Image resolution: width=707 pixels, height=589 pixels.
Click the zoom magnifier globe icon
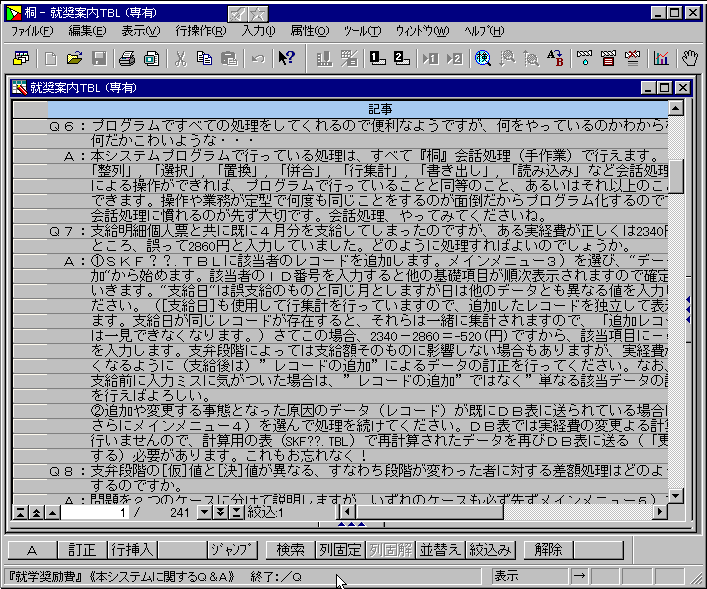click(x=483, y=58)
